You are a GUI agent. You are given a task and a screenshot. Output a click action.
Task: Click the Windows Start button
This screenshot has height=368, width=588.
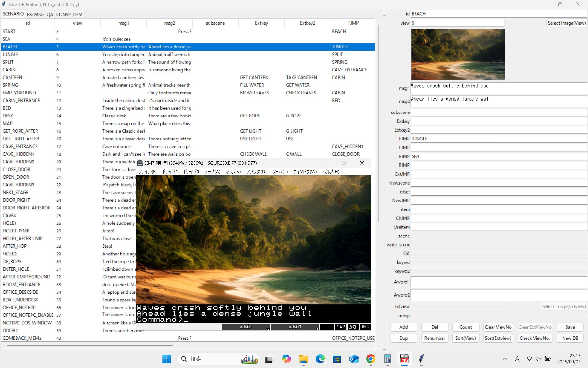[167, 359]
